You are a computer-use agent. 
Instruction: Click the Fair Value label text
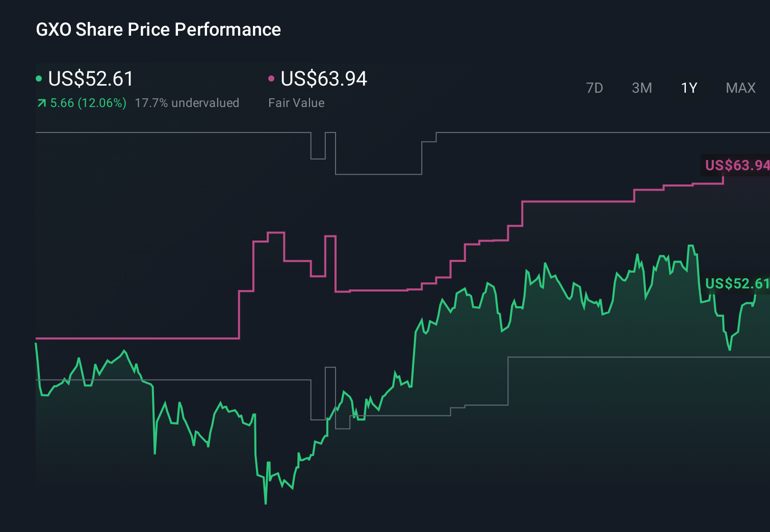click(296, 102)
